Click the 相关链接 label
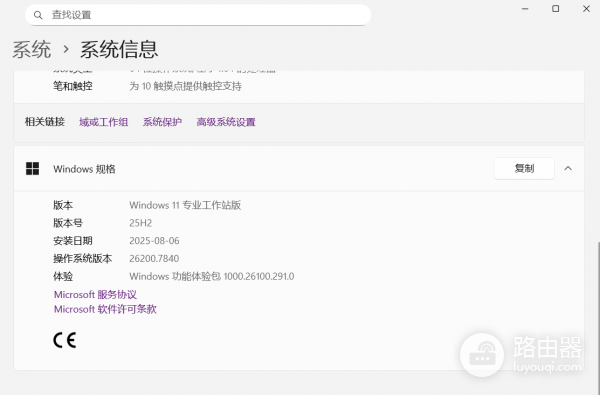The width and height of the screenshot is (600, 395). [45, 122]
